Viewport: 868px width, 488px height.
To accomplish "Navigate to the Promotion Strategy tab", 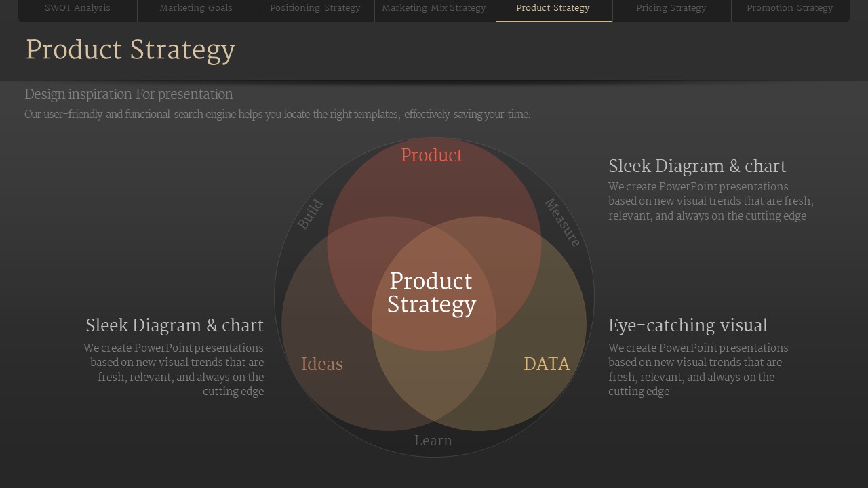I will pyautogui.click(x=789, y=8).
